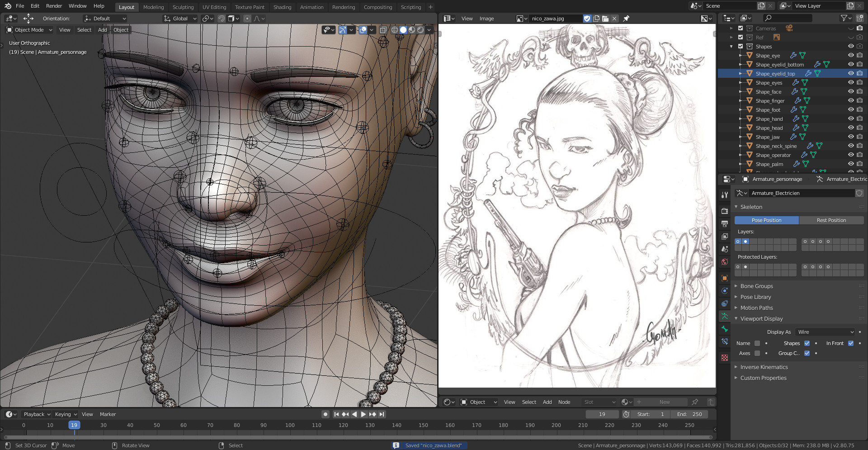This screenshot has height=450, width=868.
Task: Open the Object Constraints properties tab
Action: tap(725, 303)
